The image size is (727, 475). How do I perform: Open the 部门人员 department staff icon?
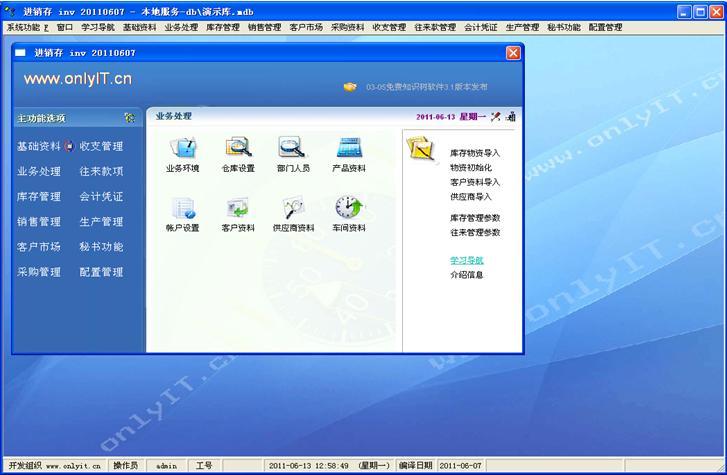tap(293, 150)
